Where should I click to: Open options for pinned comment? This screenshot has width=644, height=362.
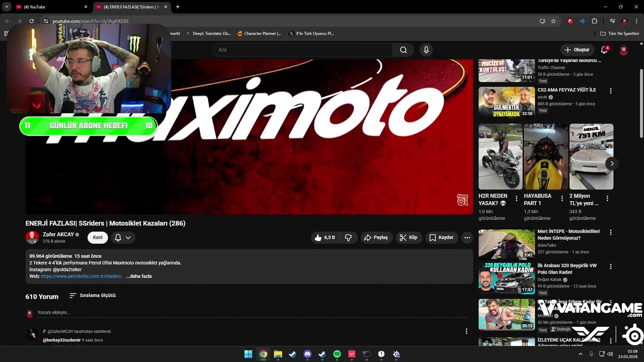pyautogui.click(x=466, y=331)
